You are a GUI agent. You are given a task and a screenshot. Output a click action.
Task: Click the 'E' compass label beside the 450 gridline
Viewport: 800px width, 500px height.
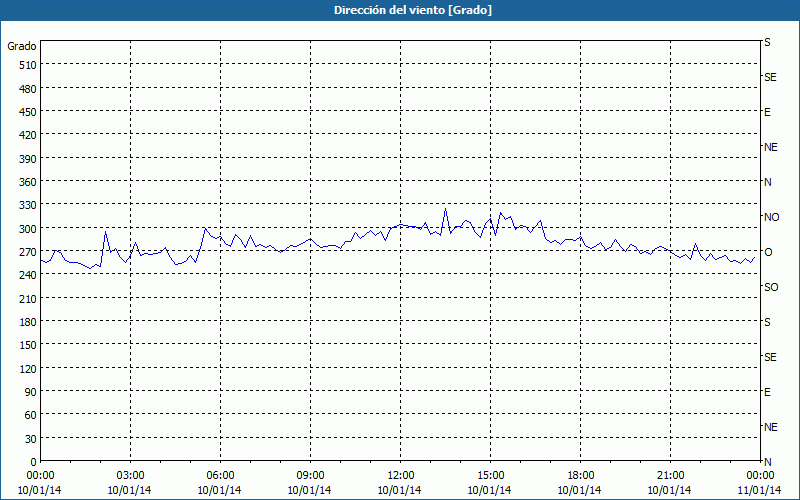pyautogui.click(x=767, y=112)
